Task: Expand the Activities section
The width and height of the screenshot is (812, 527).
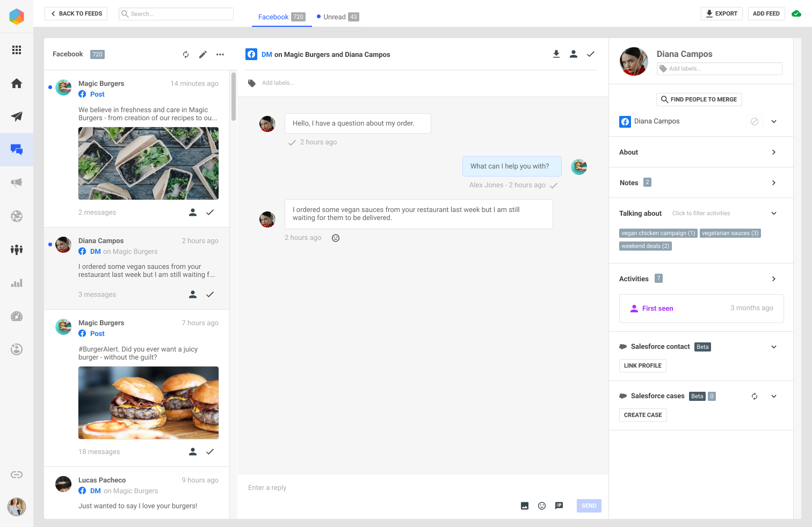Action: click(774, 279)
